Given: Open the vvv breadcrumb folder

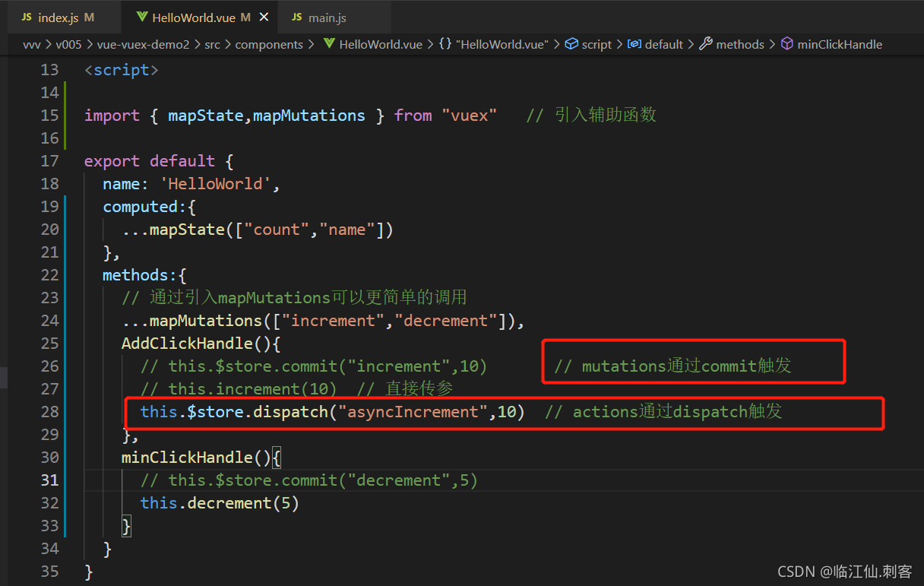Looking at the screenshot, I should 32,44.
